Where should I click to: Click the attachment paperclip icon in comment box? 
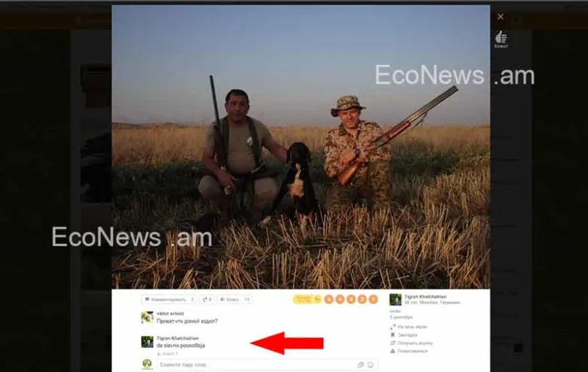pyautogui.click(x=360, y=364)
